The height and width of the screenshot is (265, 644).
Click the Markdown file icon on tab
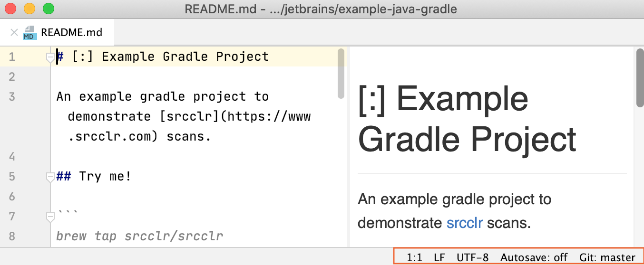pyautogui.click(x=29, y=33)
